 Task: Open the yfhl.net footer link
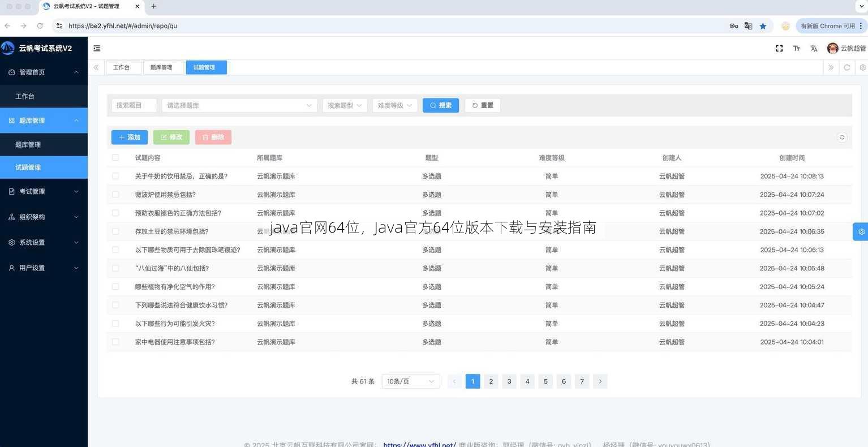tap(419, 444)
